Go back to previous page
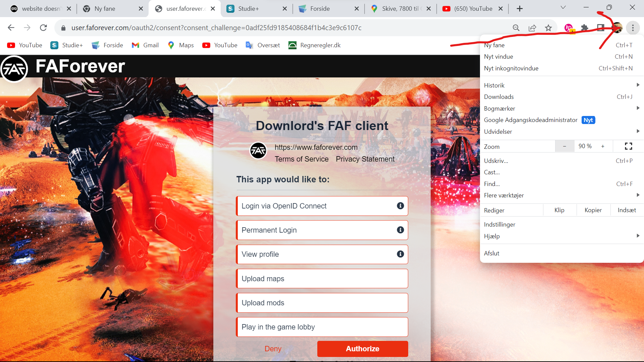The image size is (644, 362). coord(11,28)
